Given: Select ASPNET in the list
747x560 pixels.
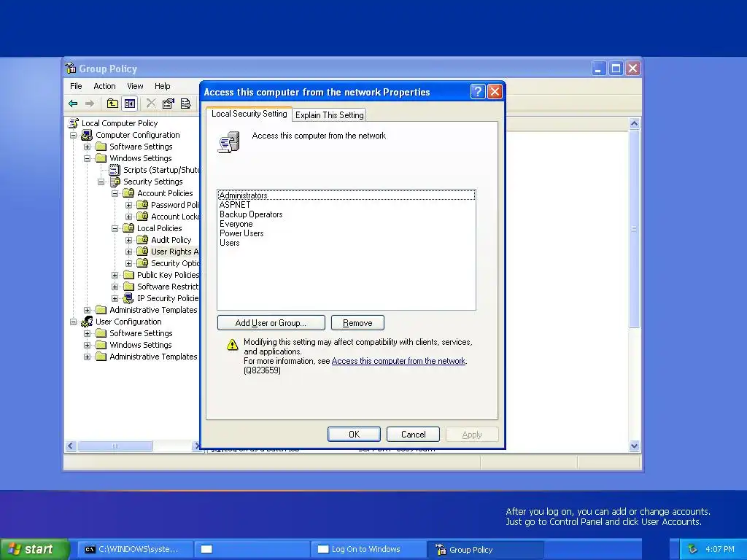Looking at the screenshot, I should tap(347, 205).
